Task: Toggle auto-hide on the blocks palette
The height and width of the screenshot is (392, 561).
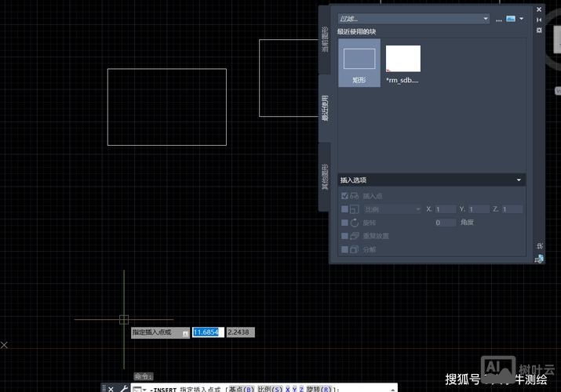Action: pyautogui.click(x=539, y=20)
